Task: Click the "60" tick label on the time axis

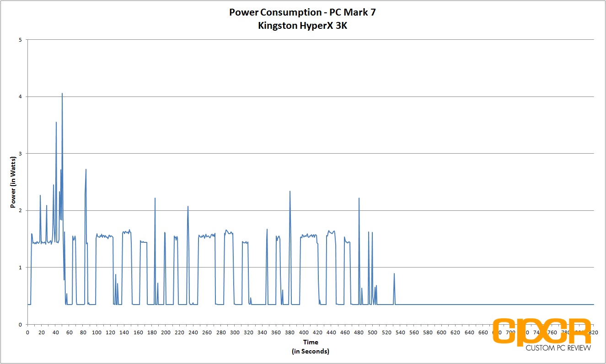Action: pos(69,332)
